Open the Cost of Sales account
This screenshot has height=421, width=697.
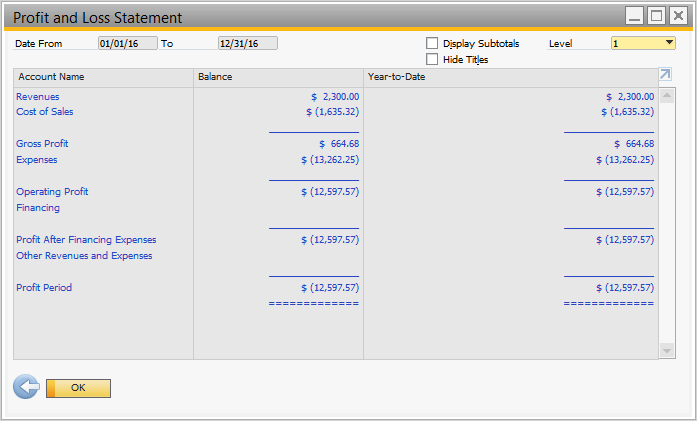[x=44, y=112]
